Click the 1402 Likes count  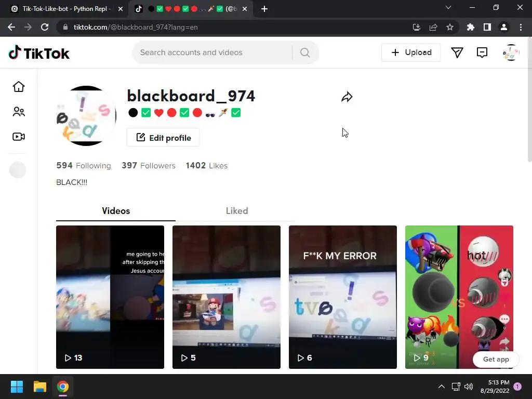207,166
